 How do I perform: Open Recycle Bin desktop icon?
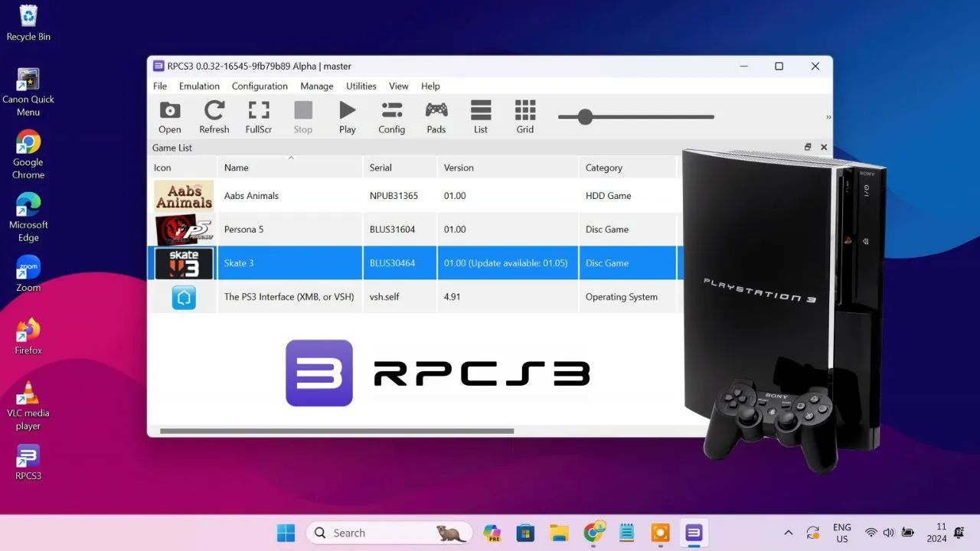[28, 23]
